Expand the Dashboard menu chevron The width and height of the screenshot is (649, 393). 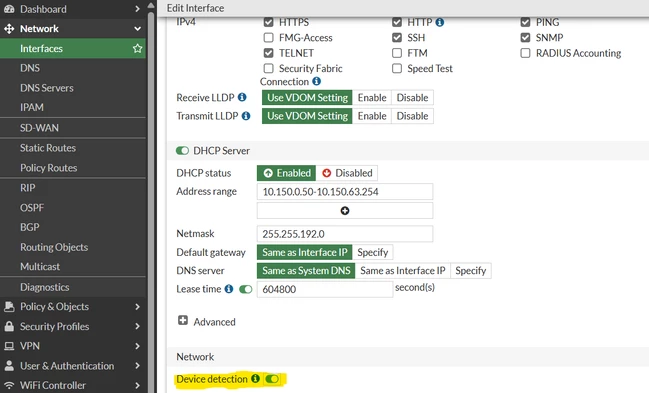[x=137, y=9]
